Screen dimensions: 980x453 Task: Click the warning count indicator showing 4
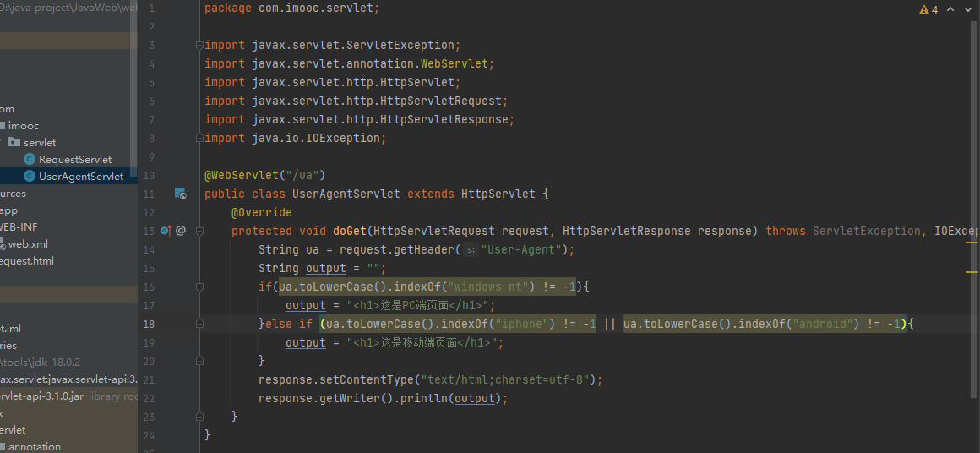pyautogui.click(x=928, y=9)
